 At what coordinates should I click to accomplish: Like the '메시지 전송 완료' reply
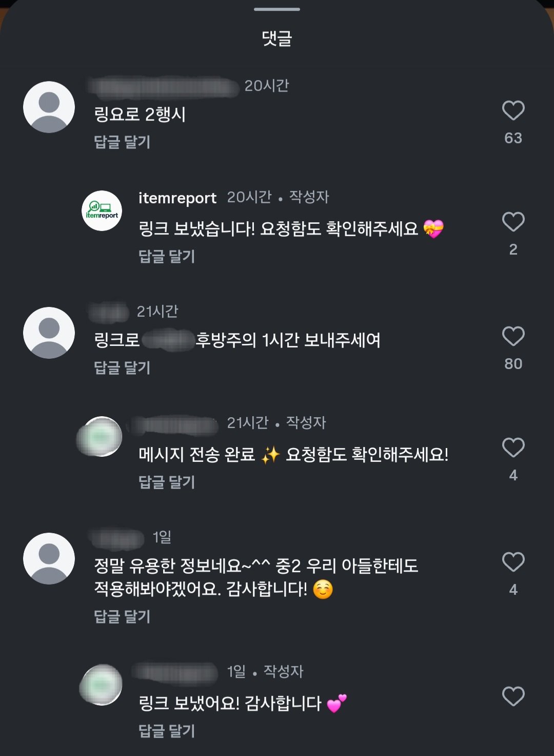(x=513, y=448)
